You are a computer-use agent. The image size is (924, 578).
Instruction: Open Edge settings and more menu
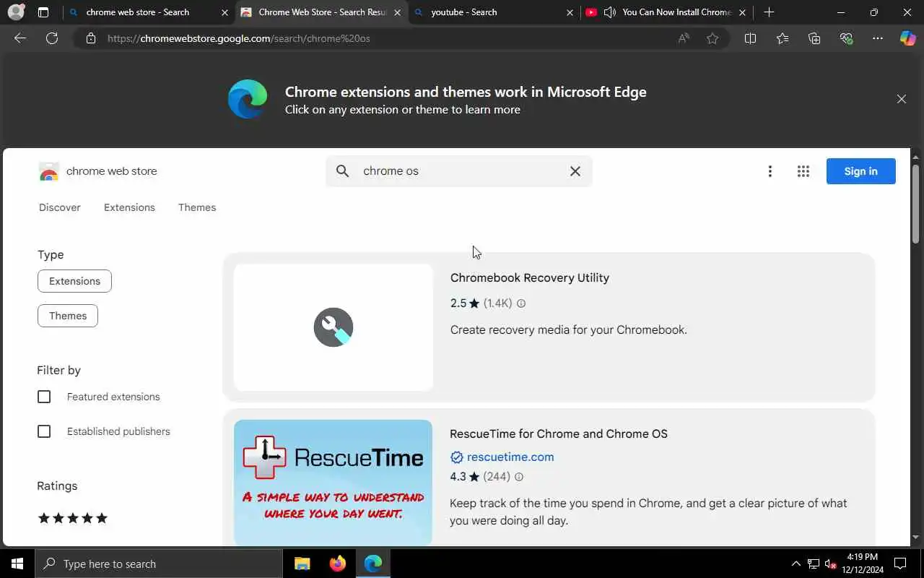tap(878, 38)
